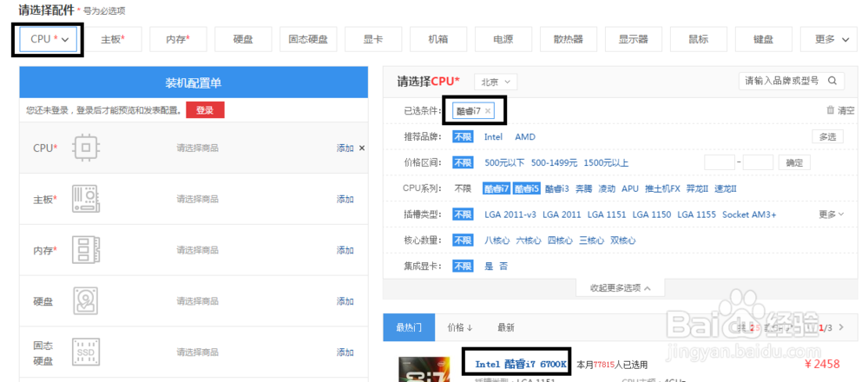The height and width of the screenshot is (382, 868).
Task: Select 不限 for 核心数量
Action: (463, 240)
